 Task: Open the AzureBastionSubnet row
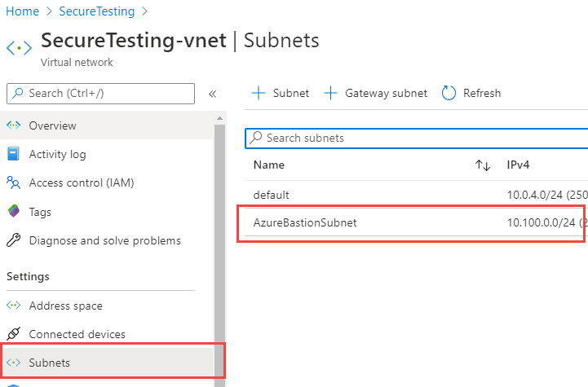pyautogui.click(x=416, y=222)
